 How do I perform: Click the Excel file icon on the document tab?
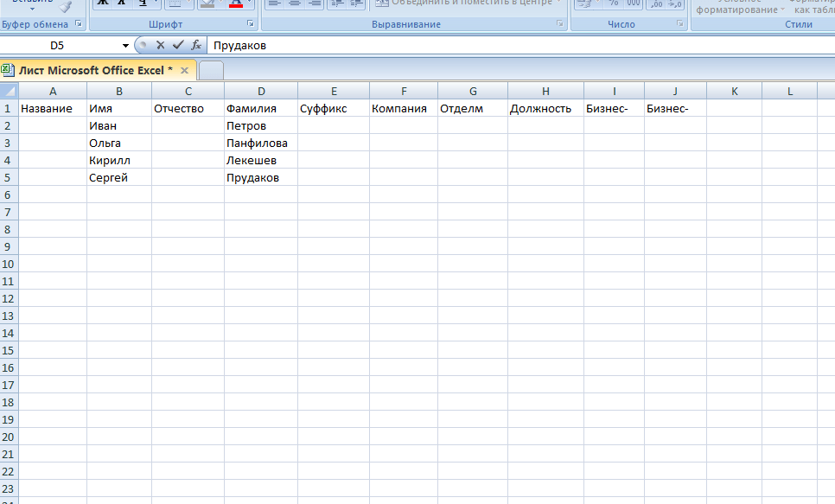click(8, 70)
